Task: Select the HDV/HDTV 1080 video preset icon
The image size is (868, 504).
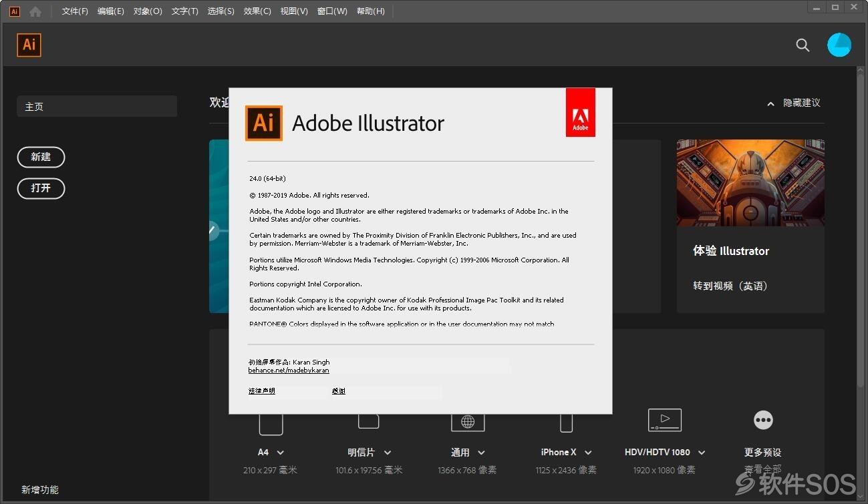Action: coord(665,420)
